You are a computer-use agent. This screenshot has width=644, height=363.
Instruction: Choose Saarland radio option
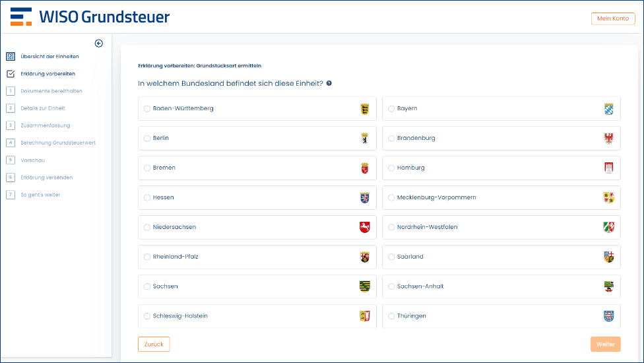(x=391, y=257)
